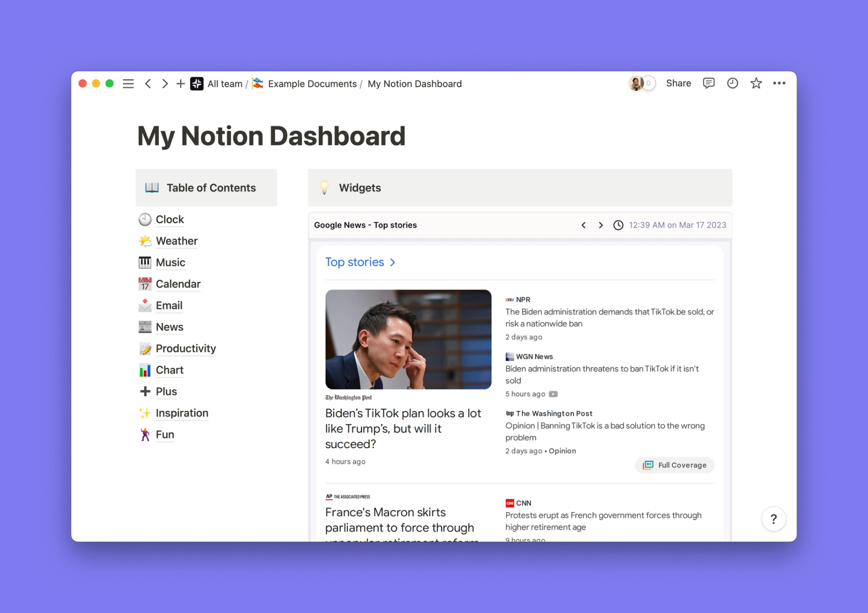This screenshot has height=613, width=868.
Task: Open the Calendar link
Action: click(178, 284)
